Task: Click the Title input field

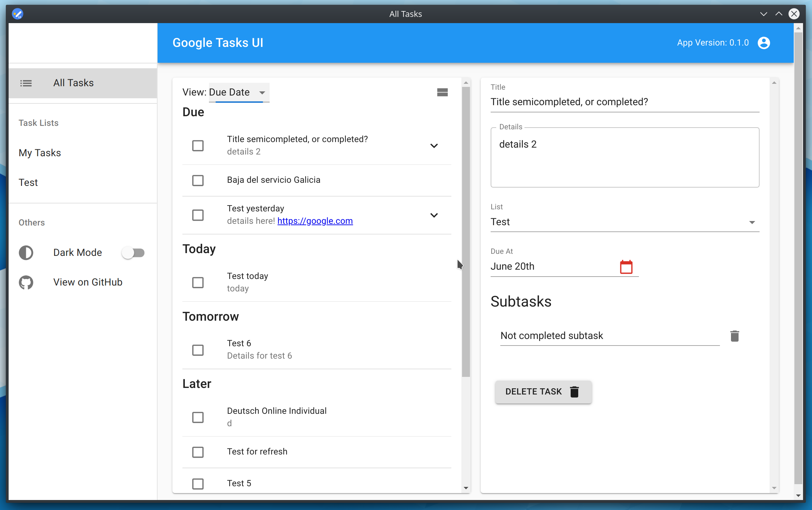Action: coord(624,102)
